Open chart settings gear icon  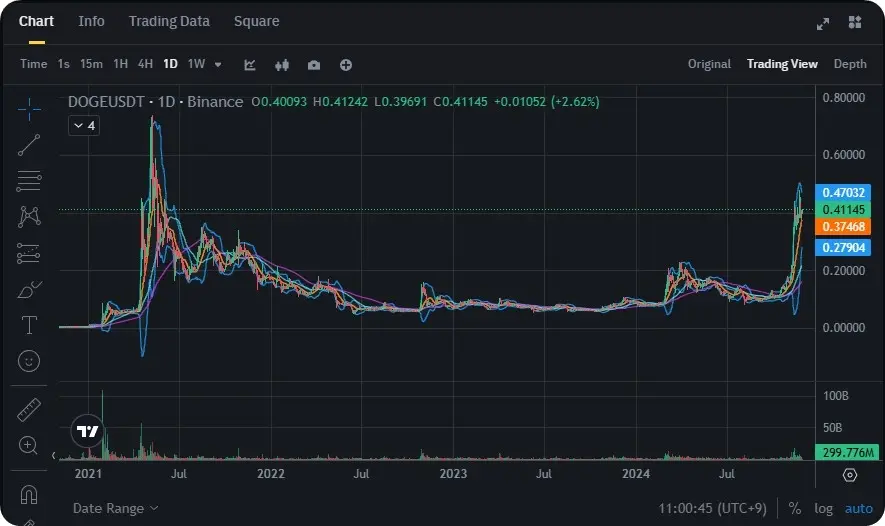click(x=850, y=475)
